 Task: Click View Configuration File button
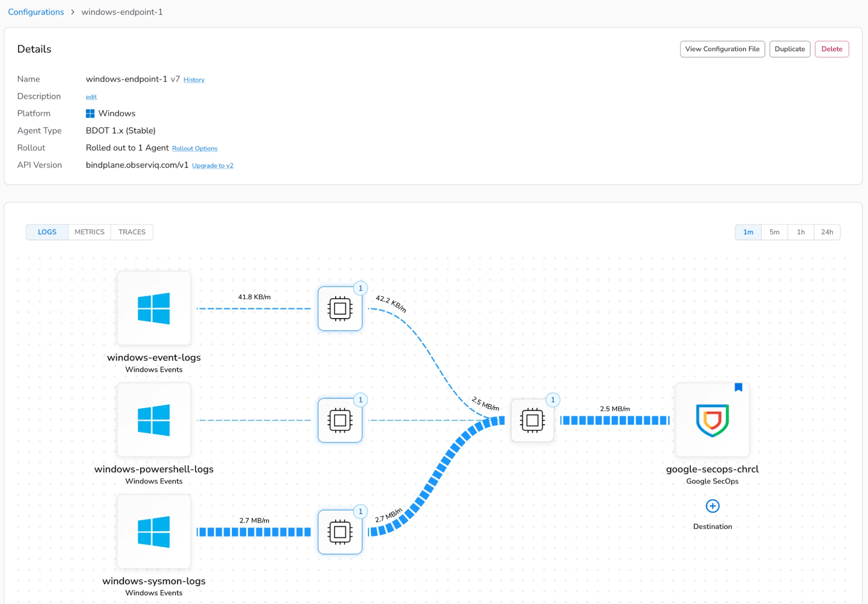point(722,49)
